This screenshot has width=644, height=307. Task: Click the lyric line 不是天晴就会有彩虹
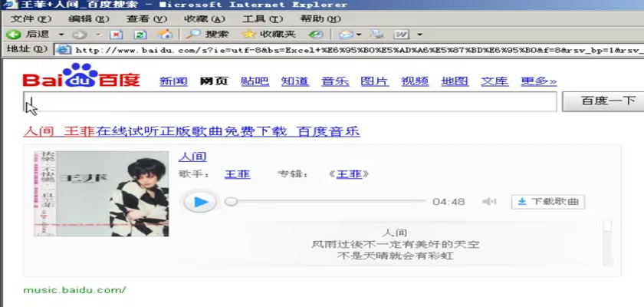(x=395, y=256)
